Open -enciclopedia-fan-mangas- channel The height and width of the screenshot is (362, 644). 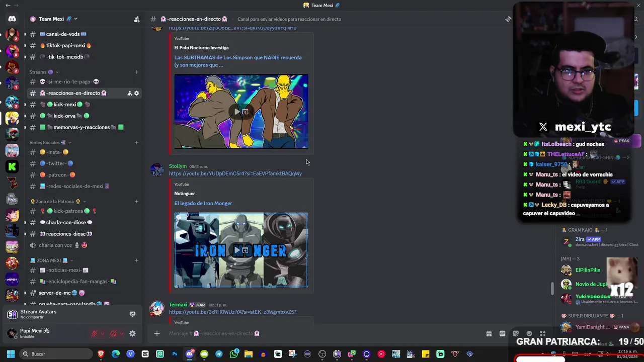coord(78,282)
